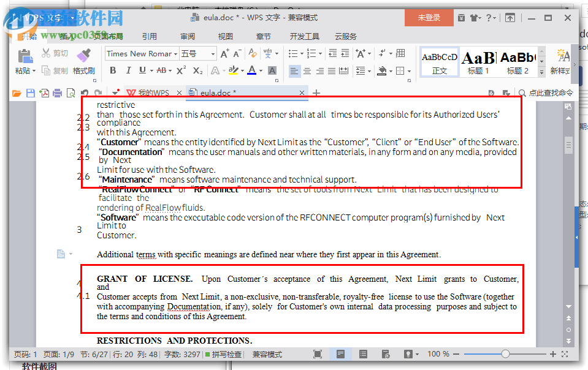Click the full screen view icon
The height and width of the screenshot is (370, 588).
pyautogui.click(x=318, y=354)
